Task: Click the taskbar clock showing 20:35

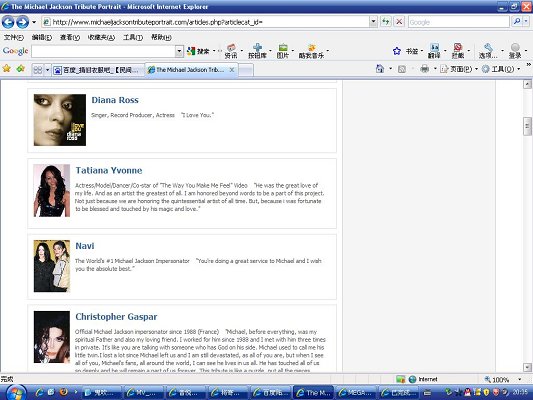Action: pyautogui.click(x=520, y=392)
